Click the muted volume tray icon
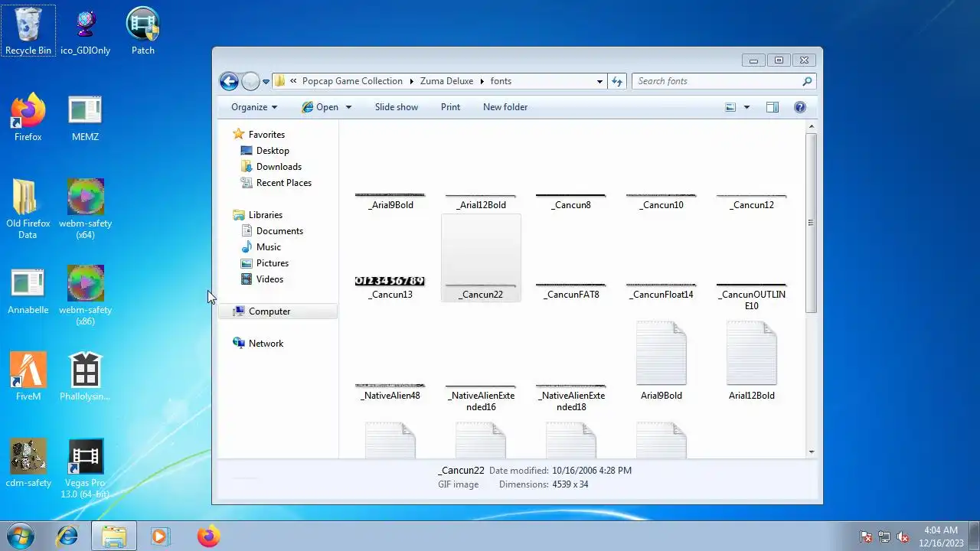 (x=903, y=536)
